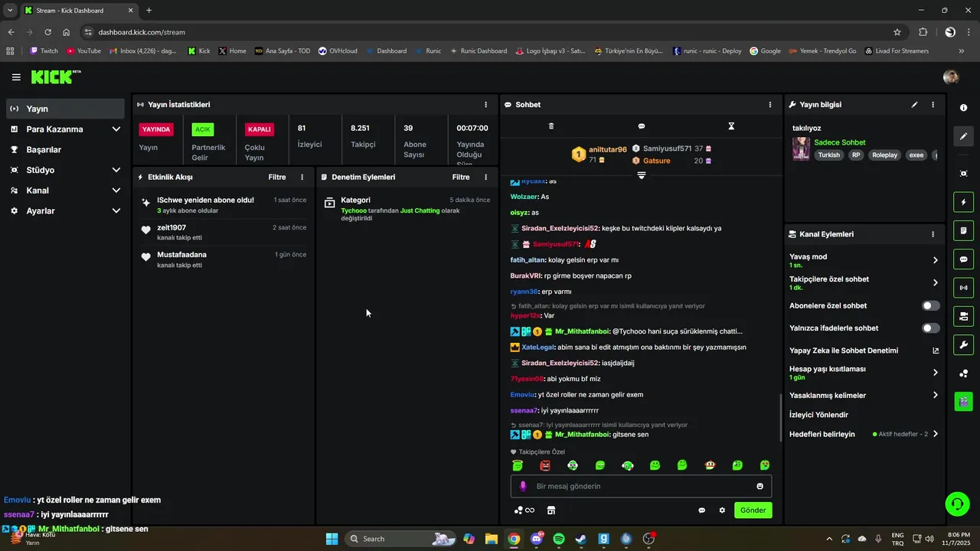Open Hesap yaşı kısıtlaması options
The height and width of the screenshot is (551, 980).
click(864, 373)
